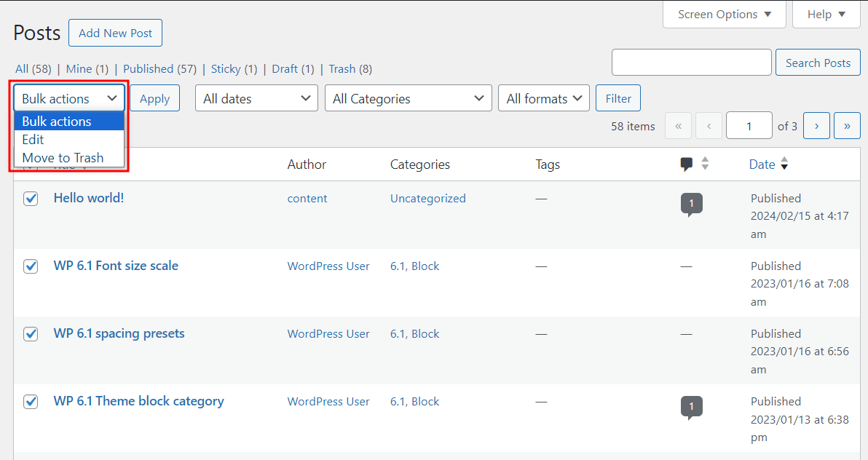Viewport: 868px width, 460px height.
Task: Open the Help menu
Action: (x=825, y=14)
